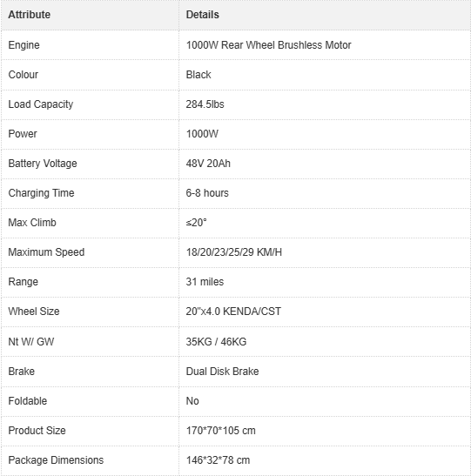The height and width of the screenshot is (476, 471).
Task: Select the Maximum Speed label
Action: [46, 252]
